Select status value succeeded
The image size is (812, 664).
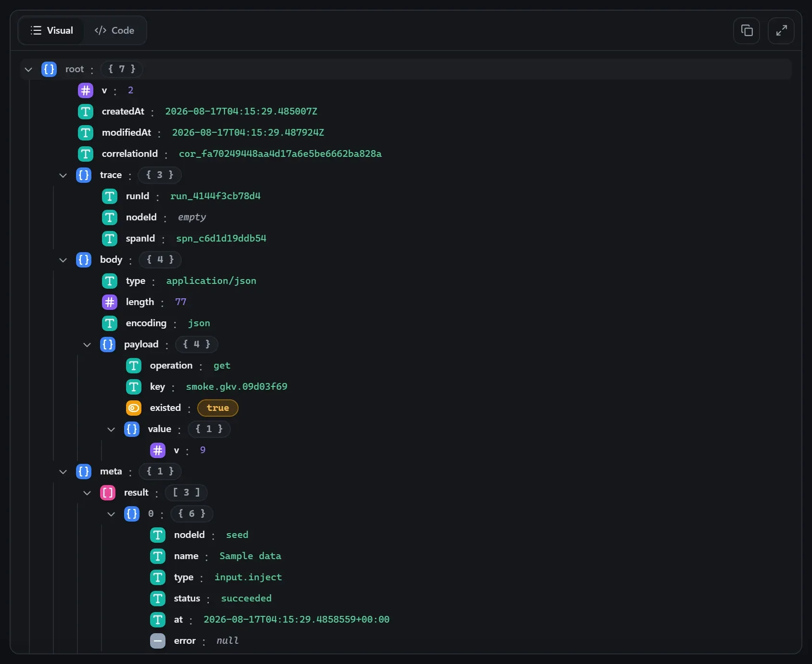point(246,599)
